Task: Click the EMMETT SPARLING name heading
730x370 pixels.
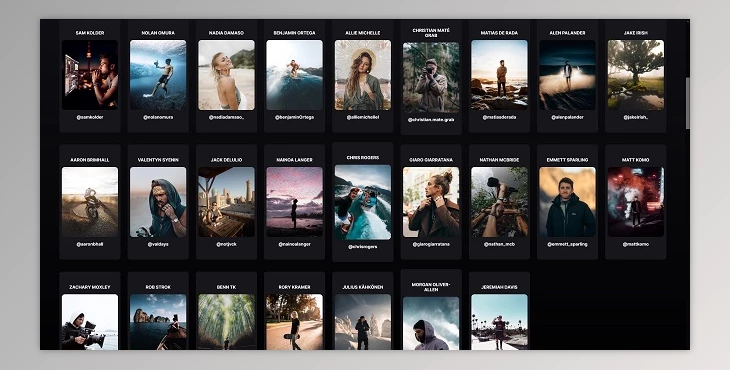Action: pyautogui.click(x=568, y=160)
